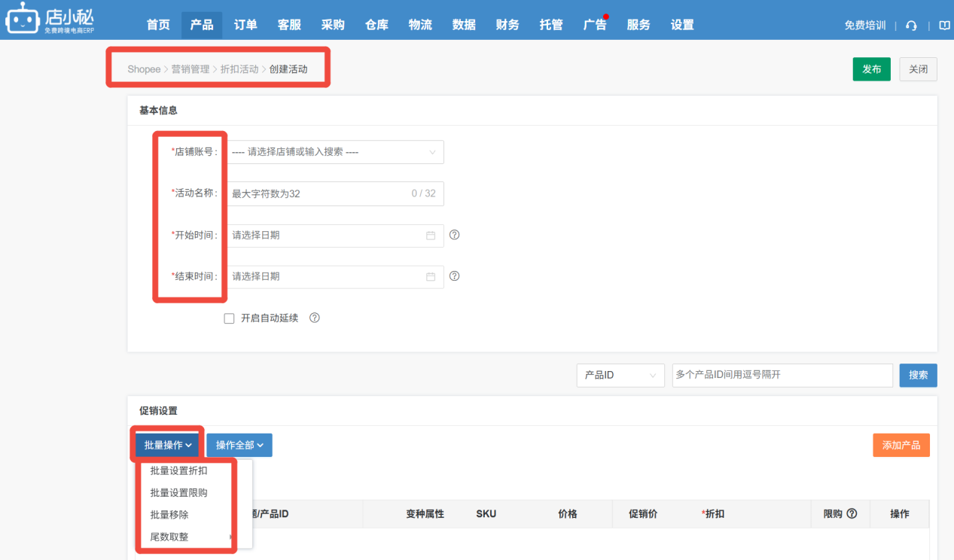Toggle the 批量操作 dropdown button

click(167, 445)
